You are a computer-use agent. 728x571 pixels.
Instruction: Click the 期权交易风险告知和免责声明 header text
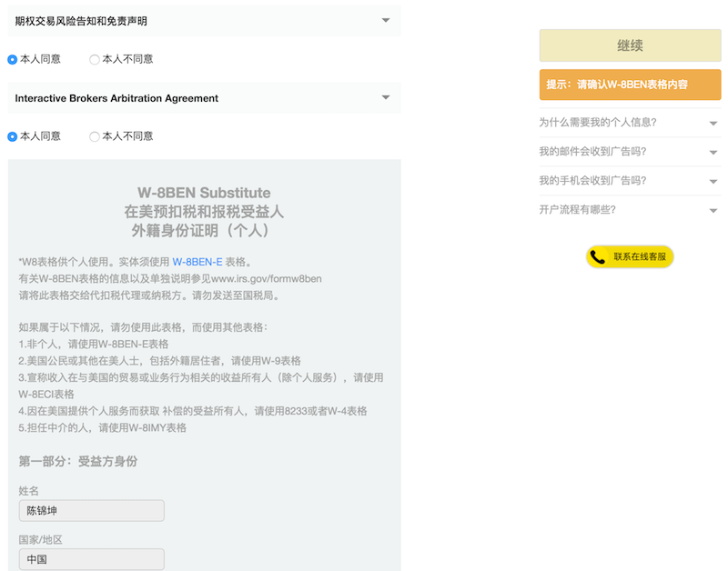[x=81, y=21]
